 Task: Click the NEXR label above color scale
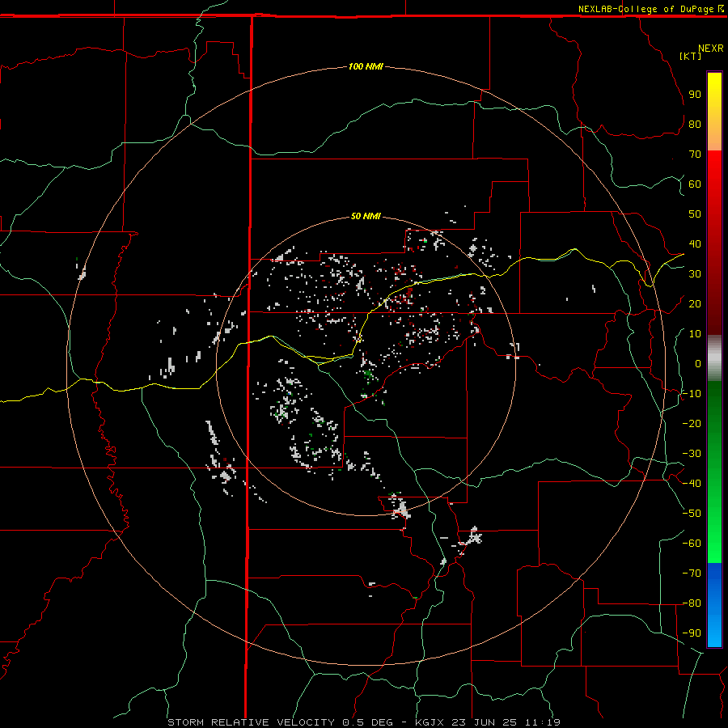(x=710, y=49)
